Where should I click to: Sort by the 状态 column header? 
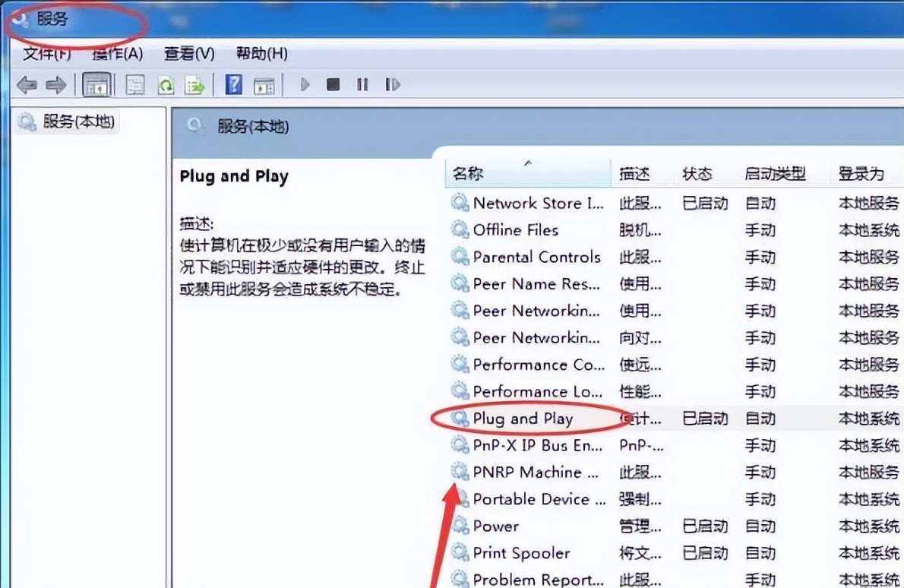click(697, 173)
